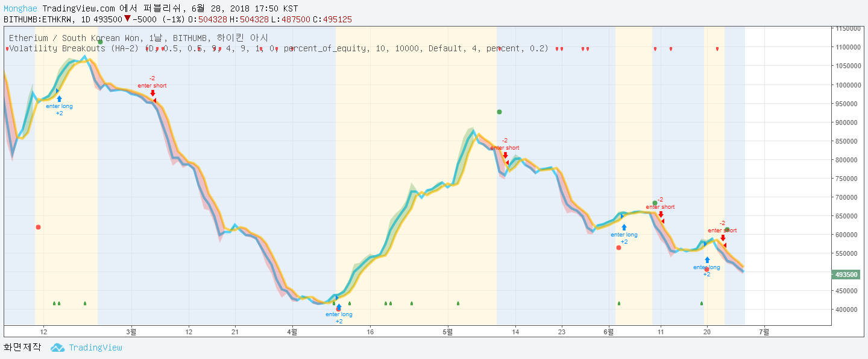Screen dimensions: 868x359
Task: Click the green 493500 current price label
Action: (846, 275)
